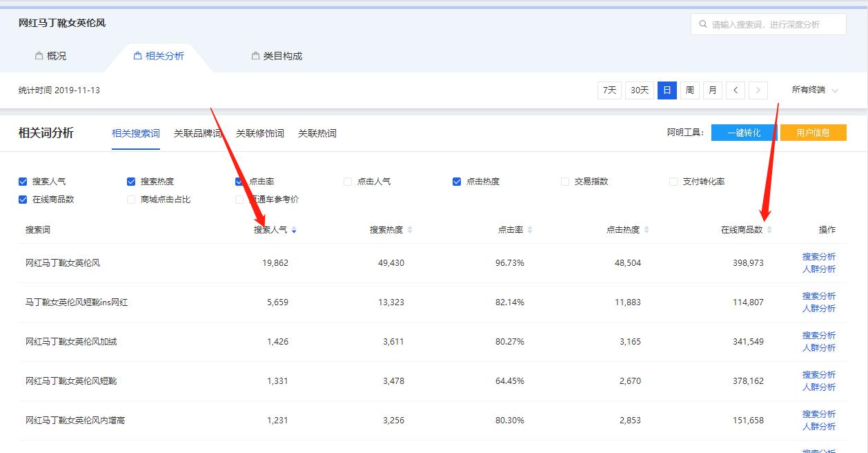The image size is (868, 453).
Task: Open 人群分析 for 网红马丁靴女英伦风
Action: [x=820, y=269]
